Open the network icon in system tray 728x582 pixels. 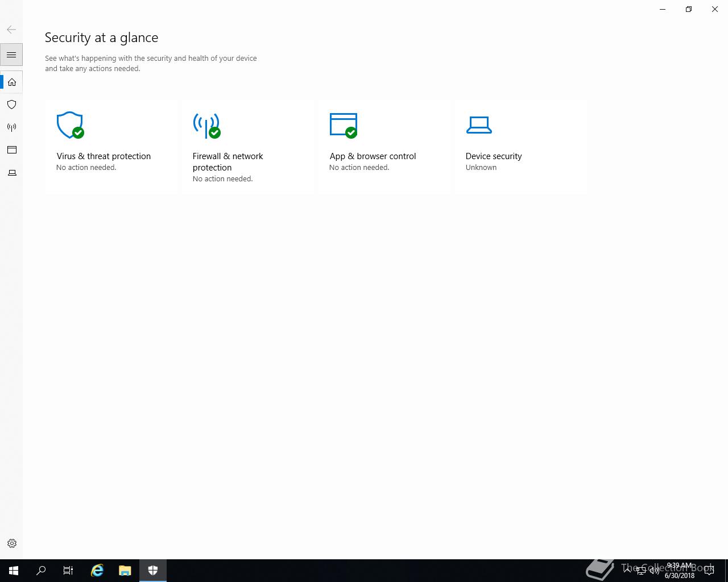(641, 571)
